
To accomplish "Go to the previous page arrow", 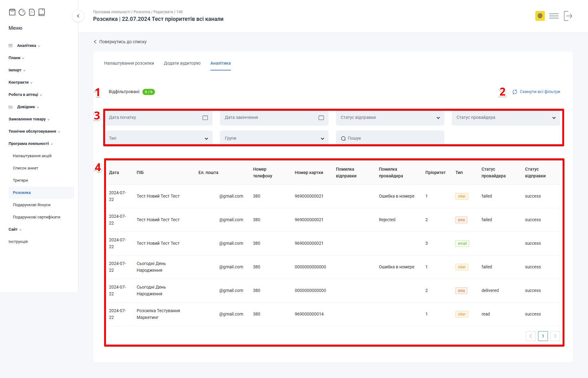I will coord(530,336).
